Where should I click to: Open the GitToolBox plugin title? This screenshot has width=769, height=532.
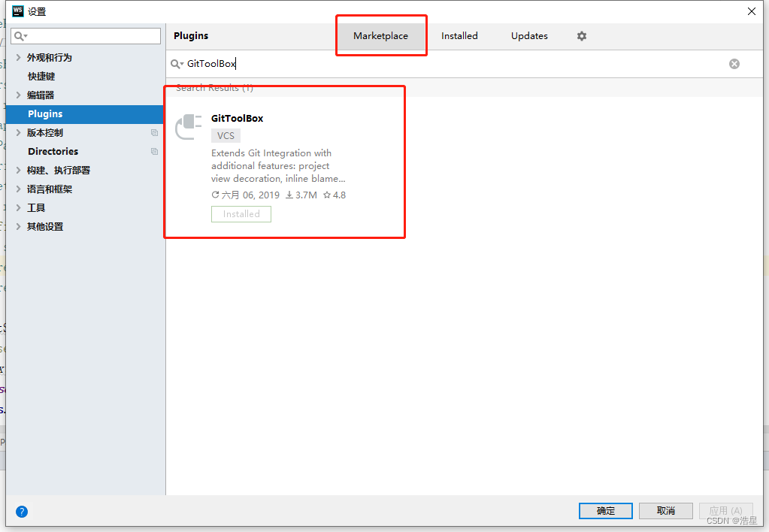[x=237, y=118]
